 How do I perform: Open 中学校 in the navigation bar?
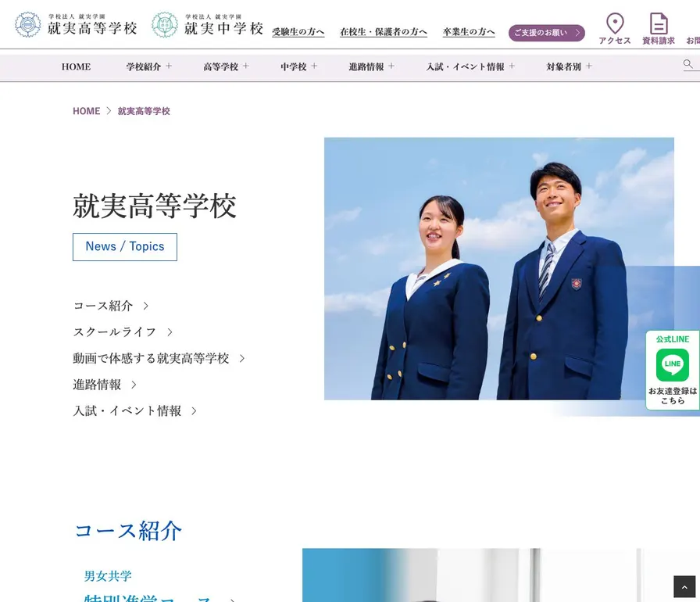pos(293,66)
